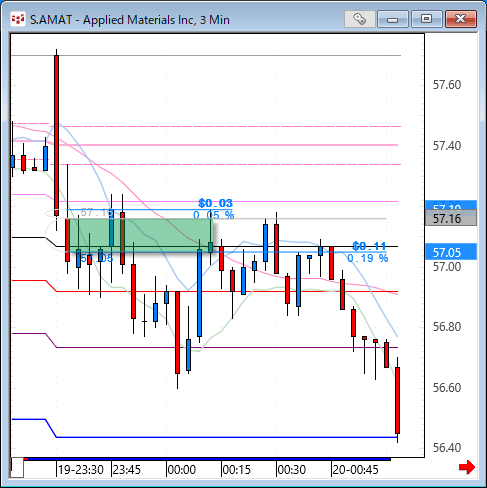
Task: Click the red candlestick app icon in title bar
Action: 18,19
